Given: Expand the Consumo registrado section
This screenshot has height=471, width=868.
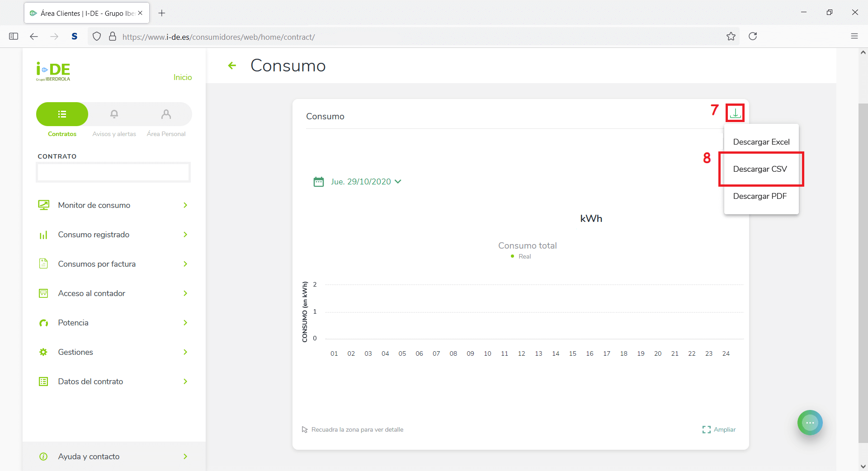Looking at the screenshot, I should click(x=113, y=235).
